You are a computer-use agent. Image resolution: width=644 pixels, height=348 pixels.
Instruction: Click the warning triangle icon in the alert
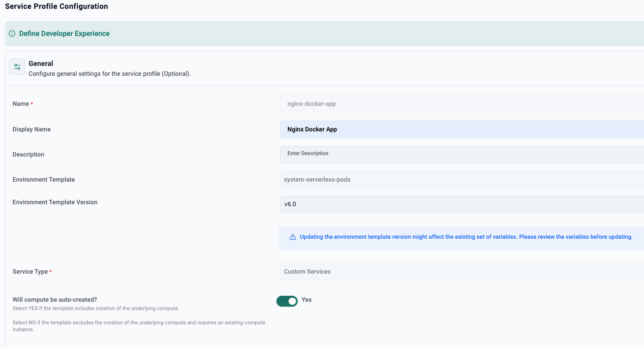293,237
